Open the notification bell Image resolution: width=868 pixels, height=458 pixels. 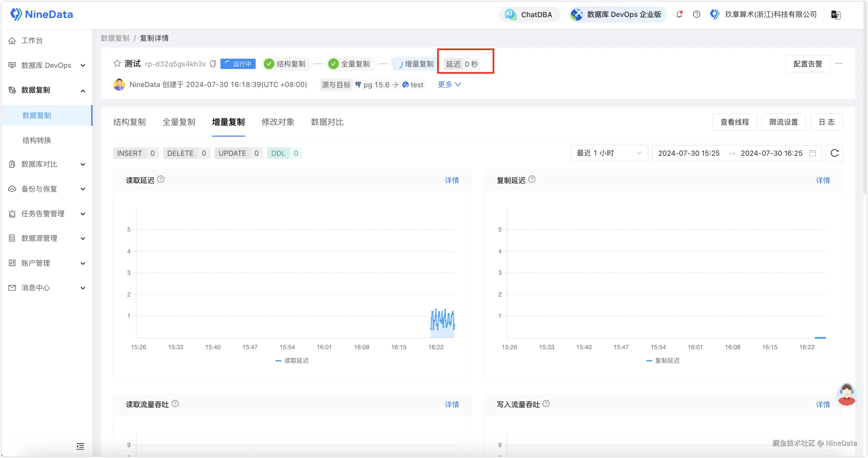679,14
